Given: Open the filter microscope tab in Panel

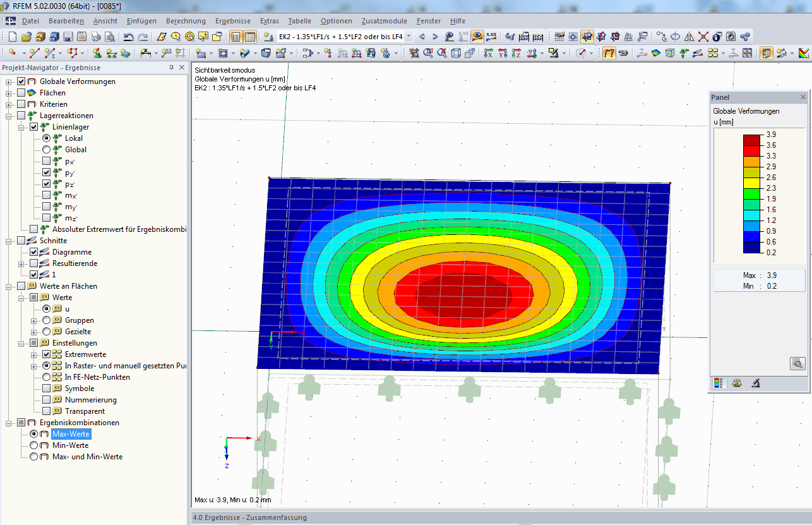Looking at the screenshot, I should [755, 383].
